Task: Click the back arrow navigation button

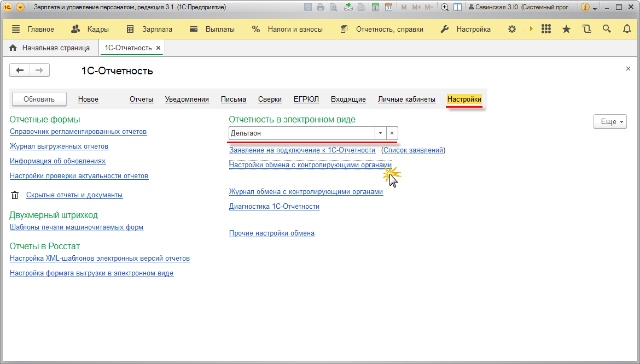Action: click(x=20, y=70)
